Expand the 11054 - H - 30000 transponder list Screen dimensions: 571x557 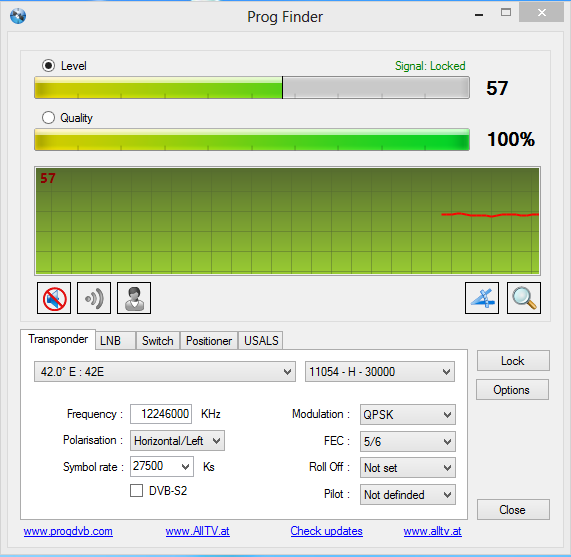(x=380, y=371)
